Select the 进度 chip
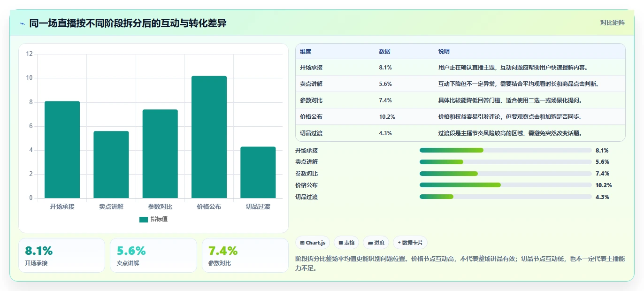Screen dimensions: 644x291 (x=376, y=243)
